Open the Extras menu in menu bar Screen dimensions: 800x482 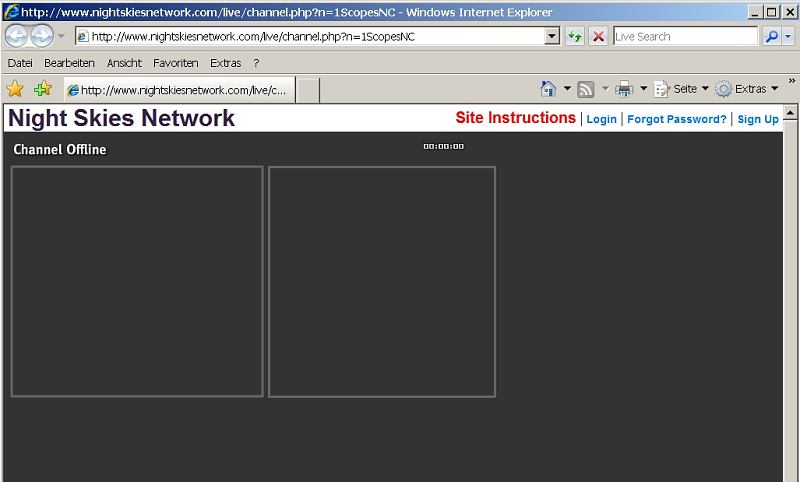pyautogui.click(x=226, y=63)
